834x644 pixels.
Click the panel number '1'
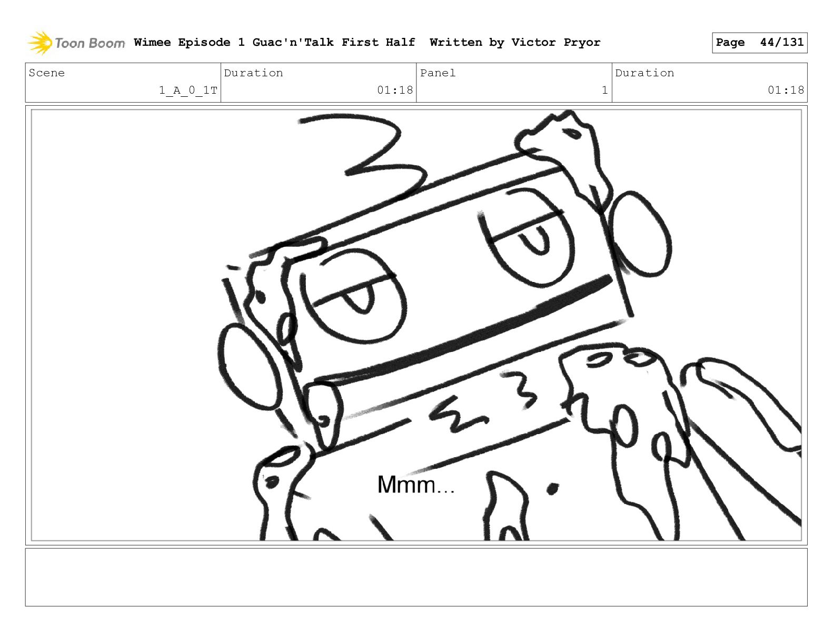click(605, 90)
